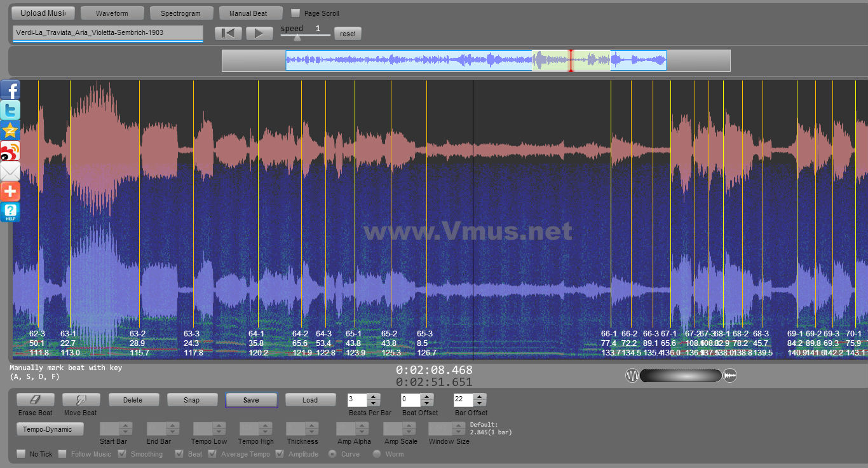The height and width of the screenshot is (468, 868).
Task: Click the Save button
Action: point(251,400)
